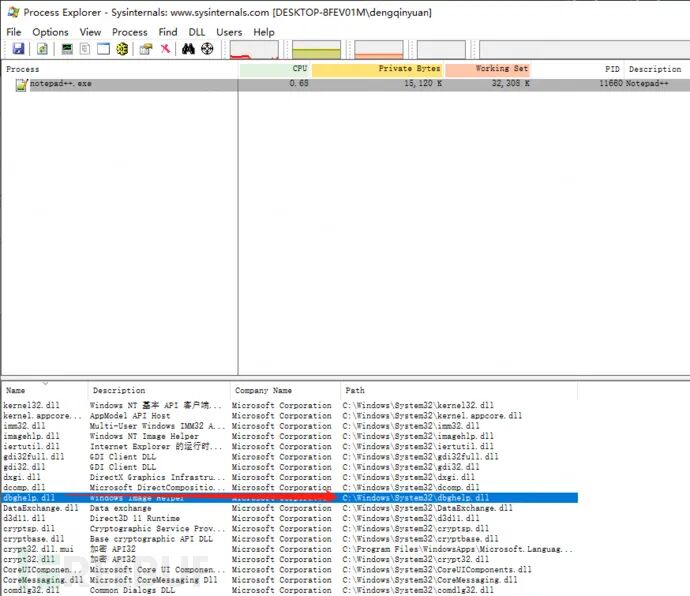The height and width of the screenshot is (596, 690).
Task: Select the cryptbase.dll name entry
Action: click(x=33, y=539)
